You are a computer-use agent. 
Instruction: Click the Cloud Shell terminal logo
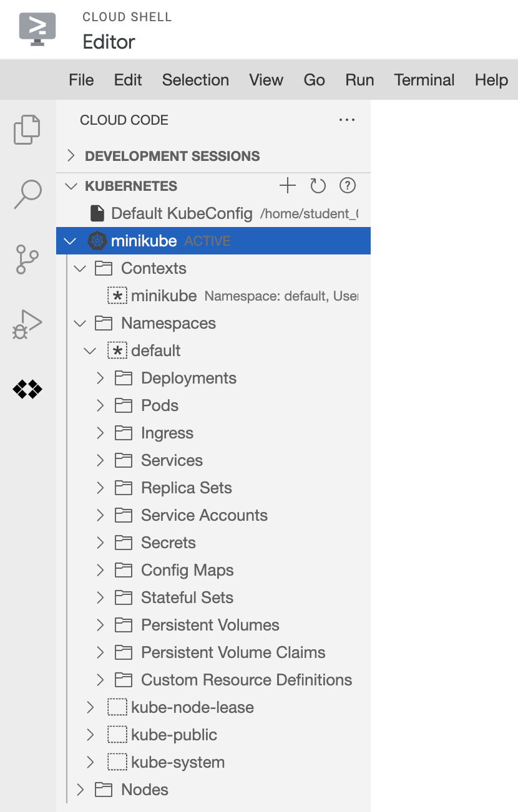[37, 28]
